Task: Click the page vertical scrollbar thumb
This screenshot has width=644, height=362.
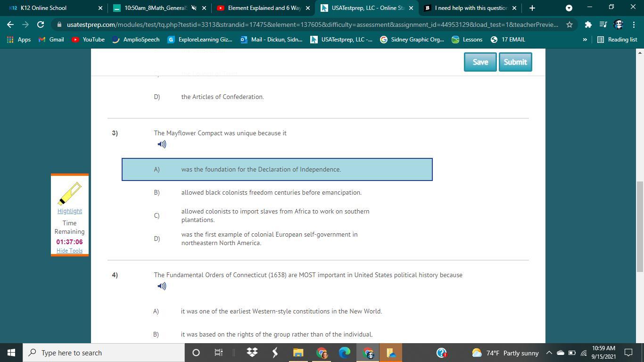Action: 640,226
